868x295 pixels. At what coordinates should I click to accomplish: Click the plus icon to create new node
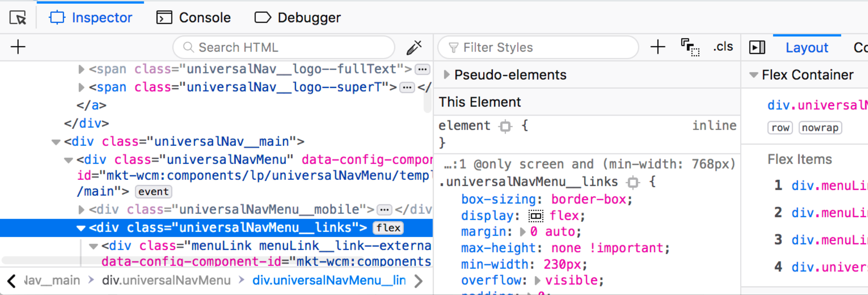coord(18,47)
